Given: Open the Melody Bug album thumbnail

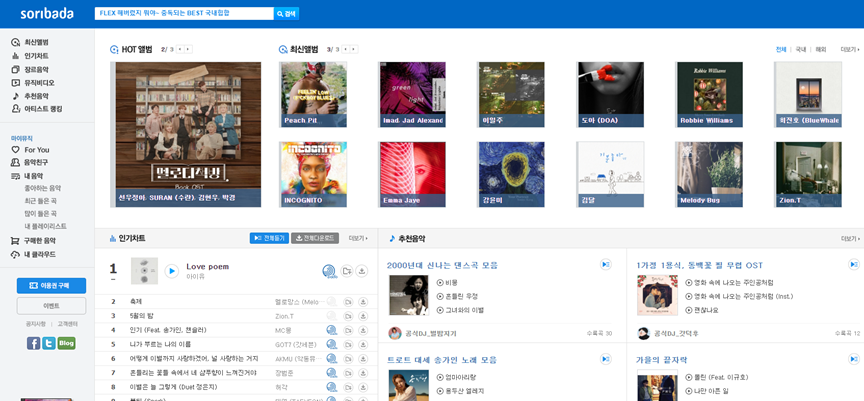Looking at the screenshot, I should [x=709, y=174].
